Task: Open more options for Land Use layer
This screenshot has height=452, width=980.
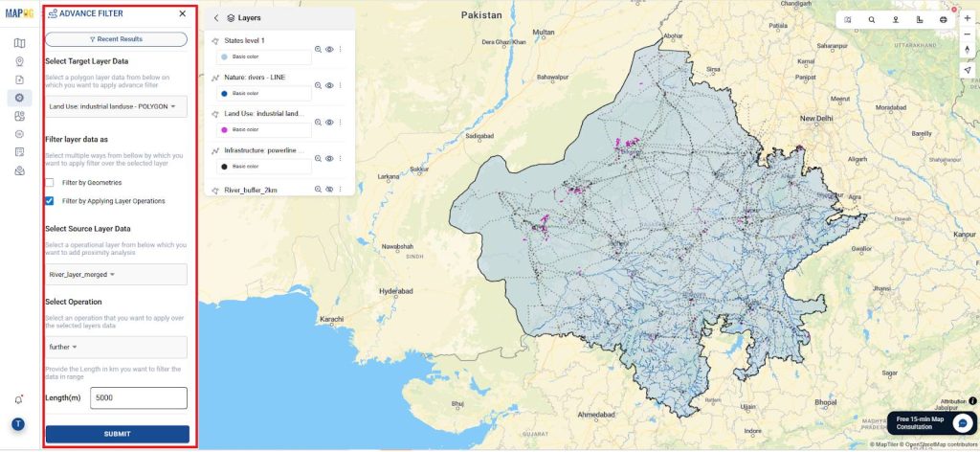Action: pos(341,123)
